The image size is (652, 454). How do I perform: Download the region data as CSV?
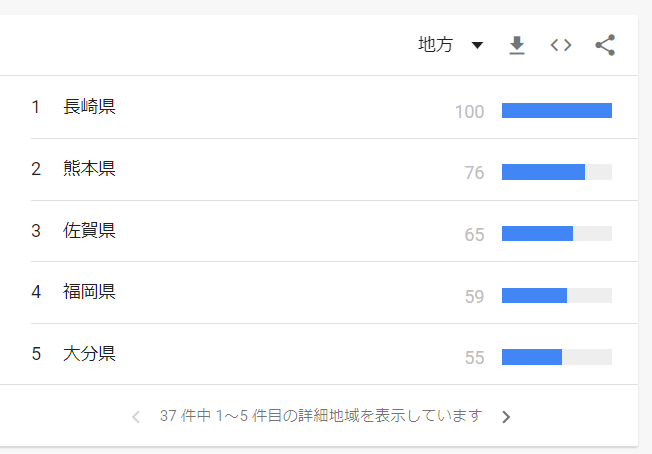pyautogui.click(x=517, y=45)
